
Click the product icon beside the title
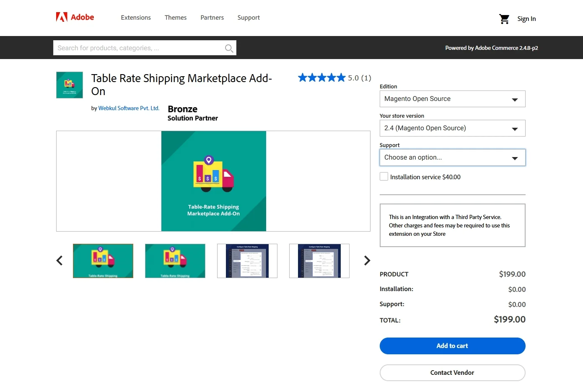70,85
